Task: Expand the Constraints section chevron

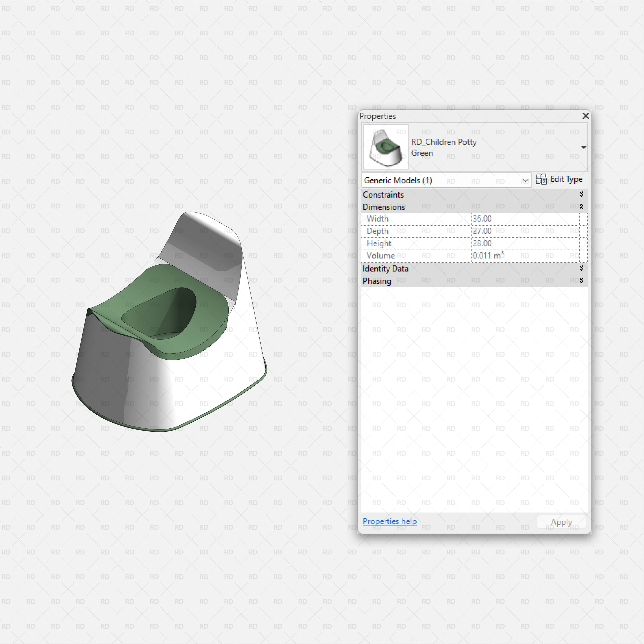Action: pyautogui.click(x=581, y=194)
